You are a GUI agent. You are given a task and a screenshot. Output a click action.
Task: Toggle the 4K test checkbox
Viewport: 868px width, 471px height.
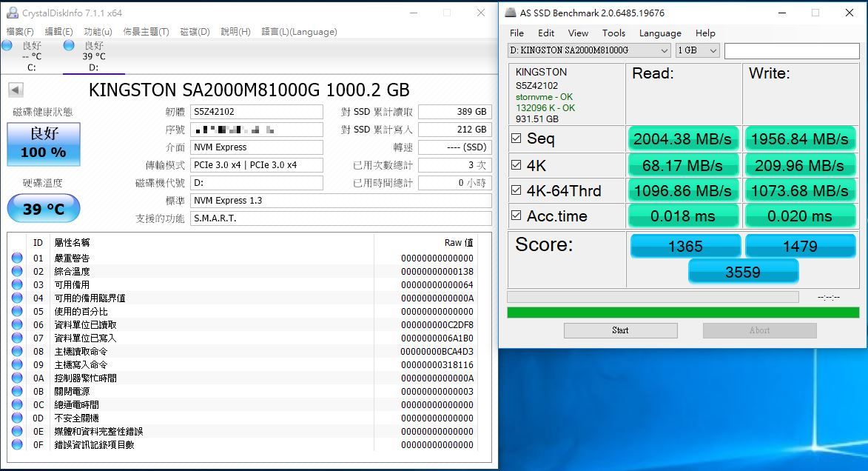[516, 164]
